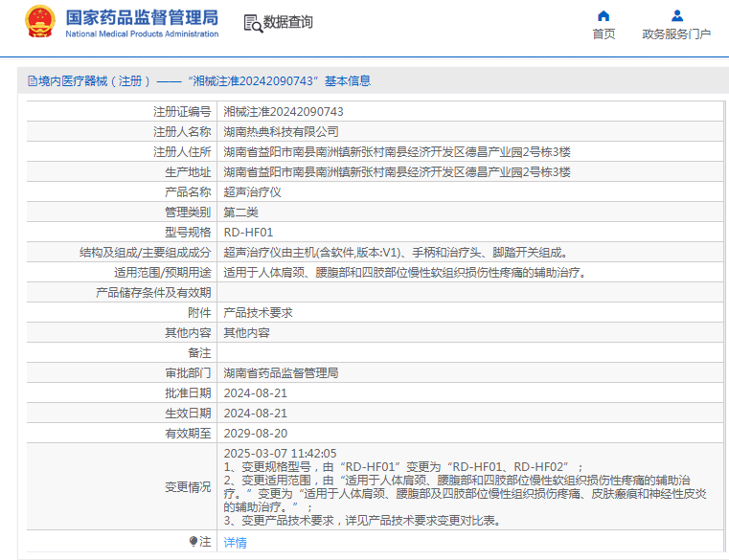Screen dimensions: 729x560
Task: Go to 首页 text link
Action: (604, 34)
